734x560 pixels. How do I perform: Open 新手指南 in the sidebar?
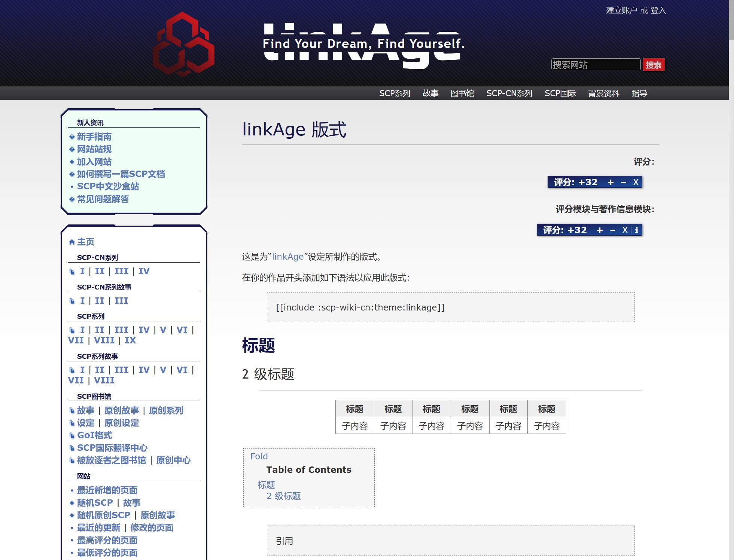pyautogui.click(x=94, y=137)
